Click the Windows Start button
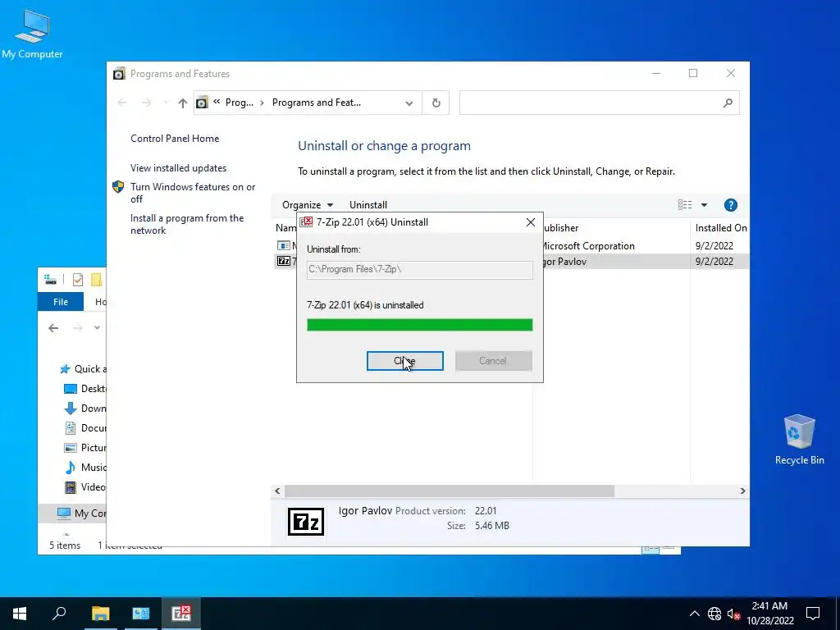840x630 pixels. coord(20,614)
